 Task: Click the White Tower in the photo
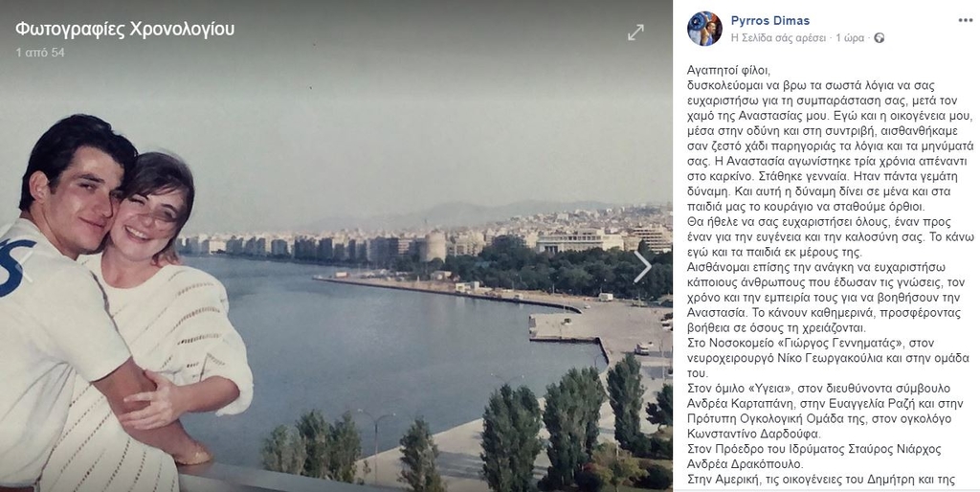[x=434, y=246]
